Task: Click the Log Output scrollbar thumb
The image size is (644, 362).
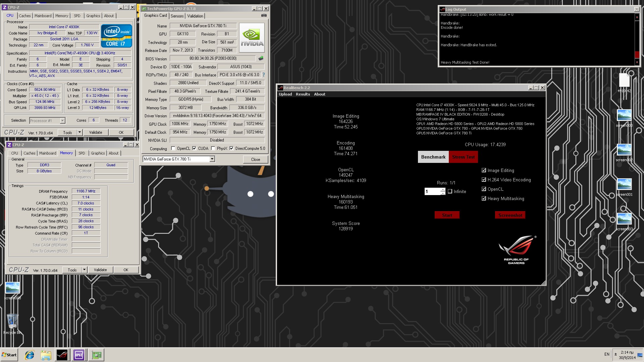Action: pyautogui.click(x=637, y=55)
